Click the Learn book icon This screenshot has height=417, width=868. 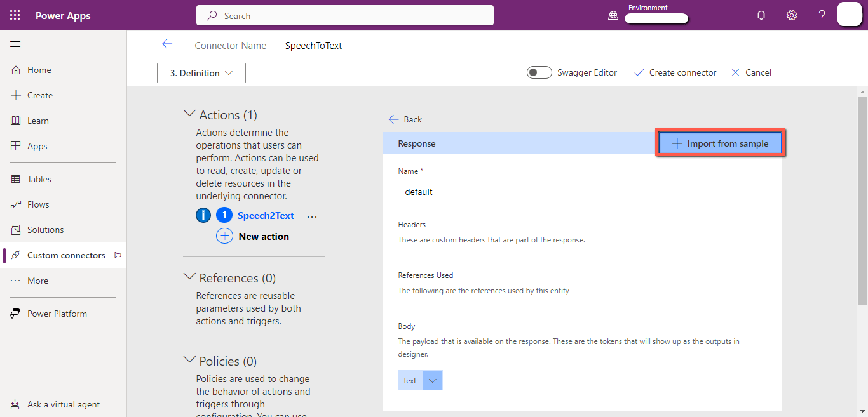(x=16, y=121)
